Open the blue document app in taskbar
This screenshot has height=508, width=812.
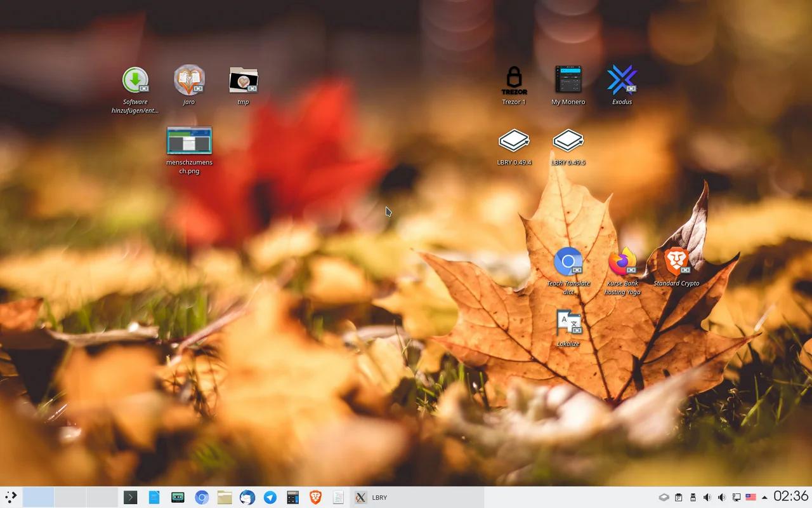pos(154,497)
